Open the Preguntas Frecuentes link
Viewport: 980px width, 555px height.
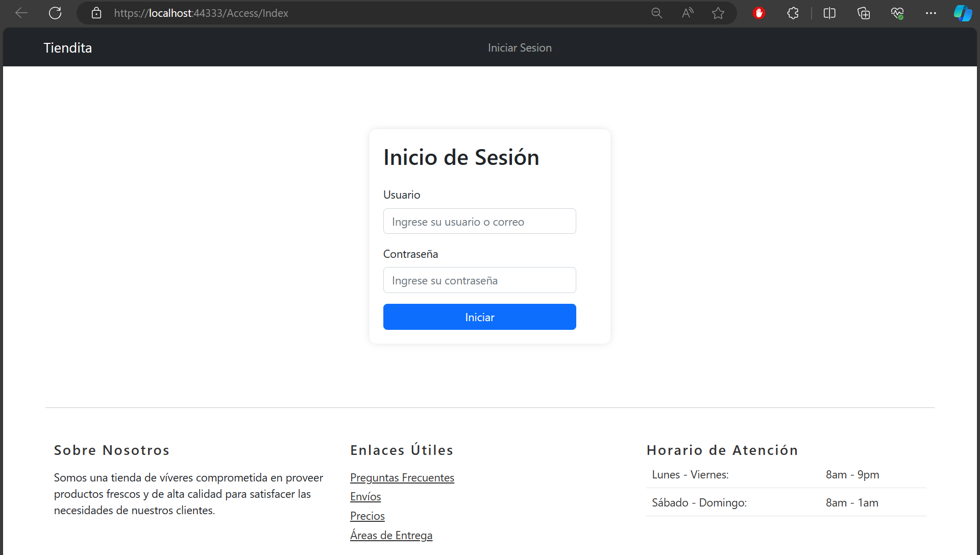click(402, 478)
